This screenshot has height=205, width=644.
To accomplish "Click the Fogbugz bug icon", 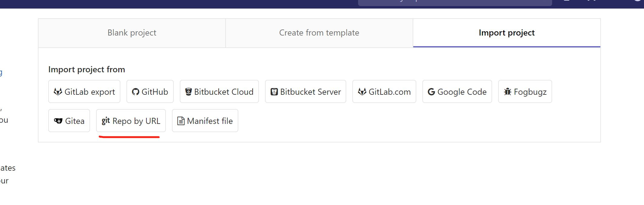I will [508, 92].
